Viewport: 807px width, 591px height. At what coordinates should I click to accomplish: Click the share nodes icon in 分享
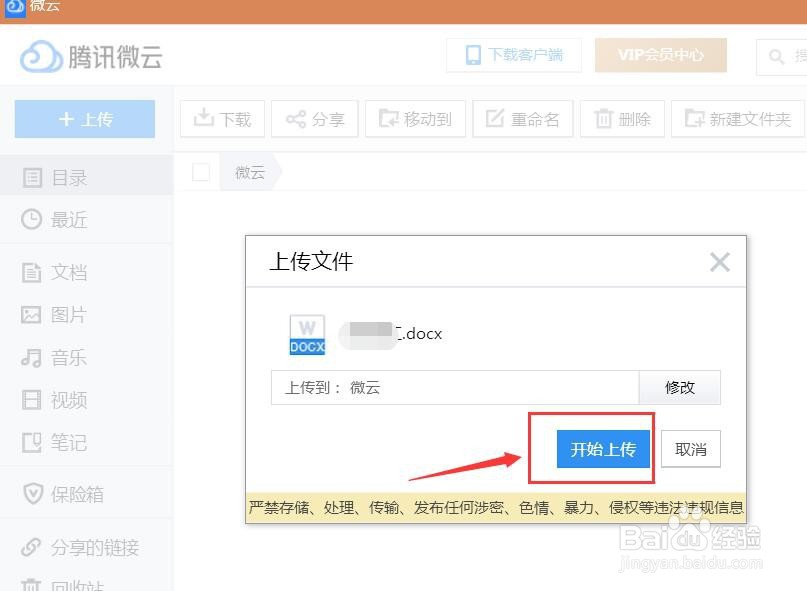pos(296,119)
